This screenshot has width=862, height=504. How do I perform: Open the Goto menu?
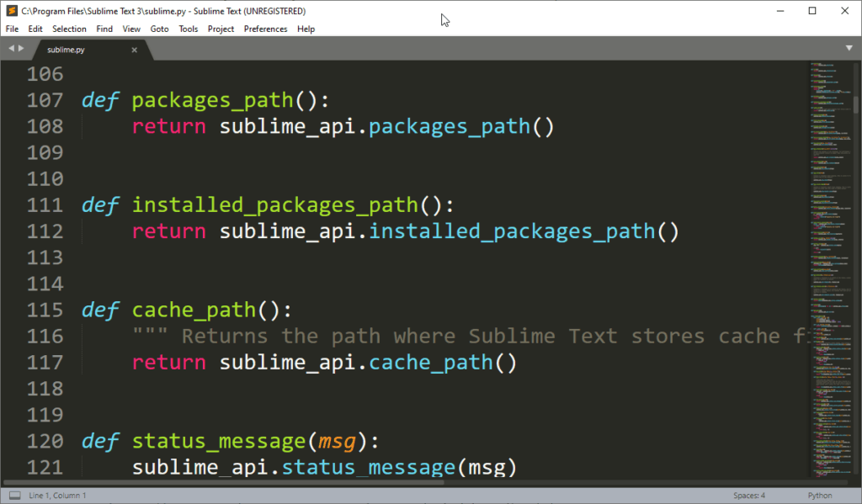(x=159, y=29)
